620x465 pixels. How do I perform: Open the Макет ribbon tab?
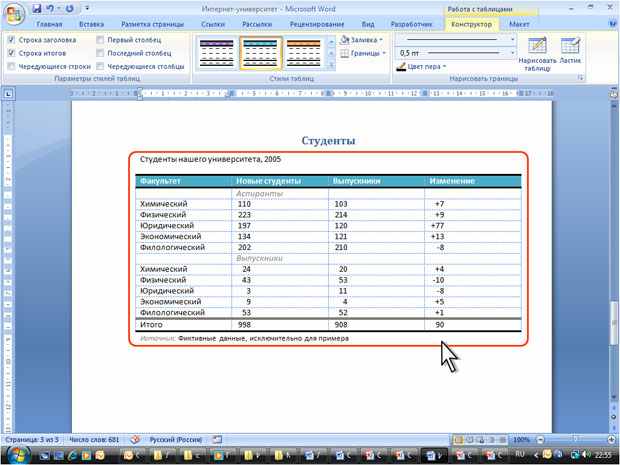[519, 24]
